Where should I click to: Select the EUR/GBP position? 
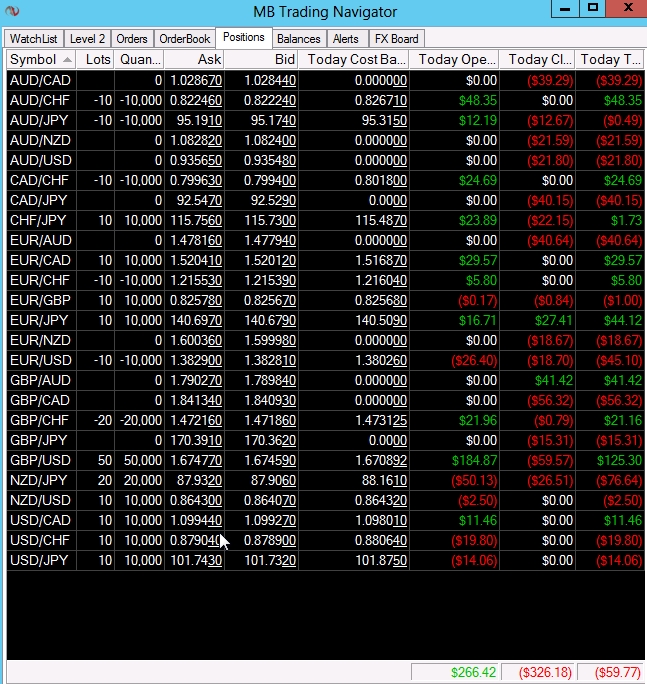pos(325,301)
